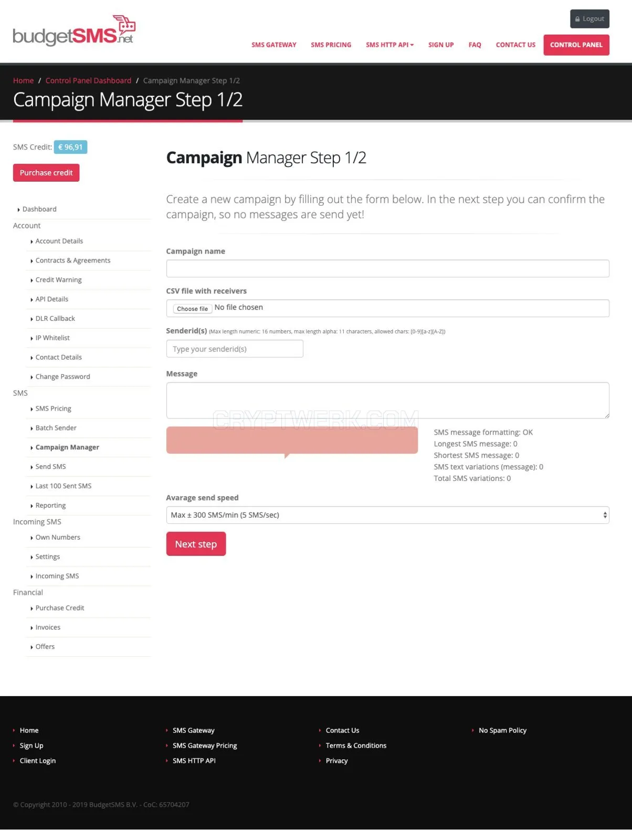Click the Next step button
Viewport: 632px width, 840px height.
pos(196,544)
